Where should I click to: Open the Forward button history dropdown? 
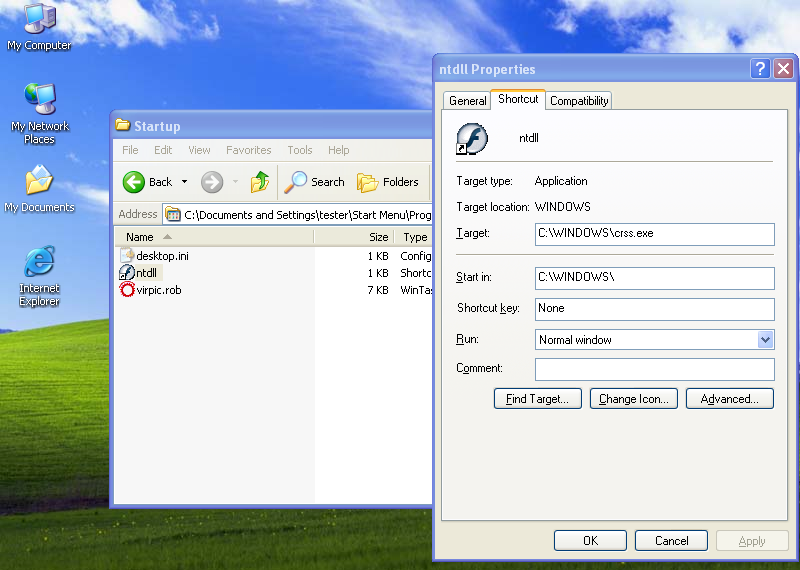235,182
